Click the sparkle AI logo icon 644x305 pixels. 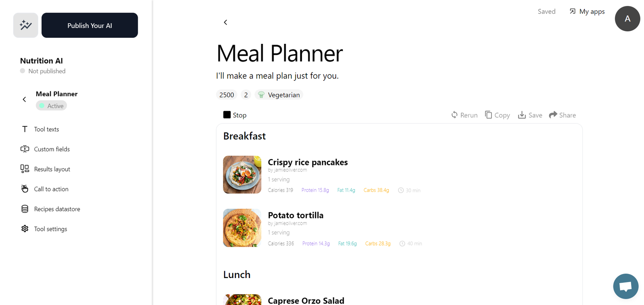pyautogui.click(x=26, y=25)
